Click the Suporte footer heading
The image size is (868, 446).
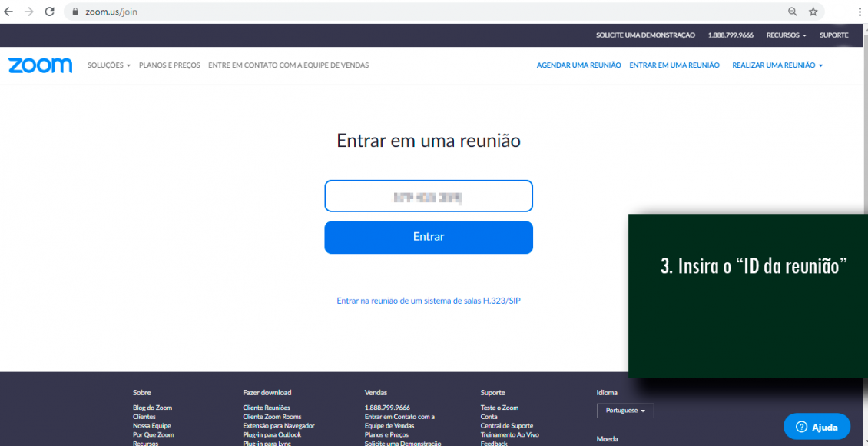pyautogui.click(x=492, y=392)
